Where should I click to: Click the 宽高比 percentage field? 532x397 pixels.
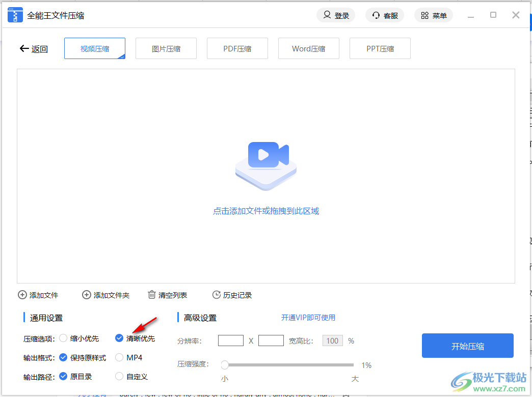point(332,341)
